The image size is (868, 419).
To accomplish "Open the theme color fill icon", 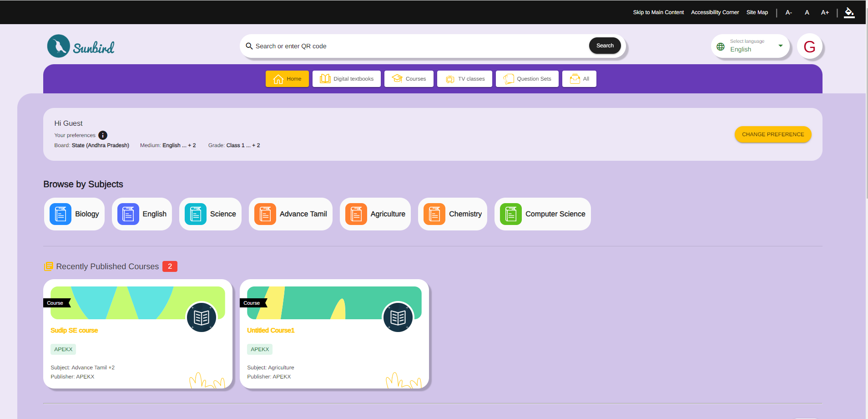I will (x=849, y=13).
